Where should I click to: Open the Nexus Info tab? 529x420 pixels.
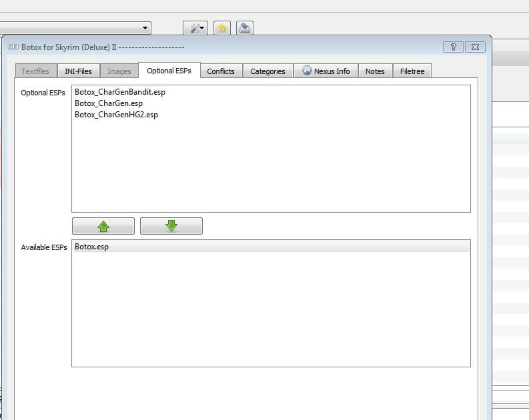326,71
